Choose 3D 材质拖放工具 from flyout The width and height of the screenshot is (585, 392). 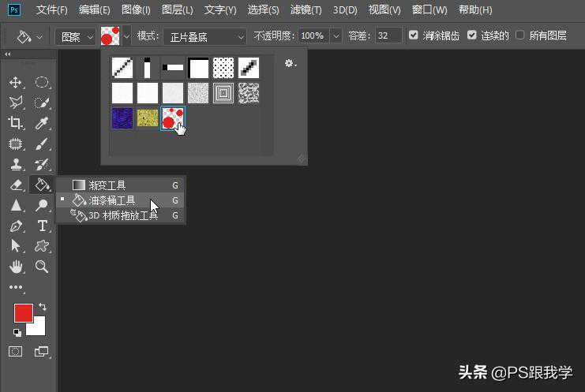(122, 215)
